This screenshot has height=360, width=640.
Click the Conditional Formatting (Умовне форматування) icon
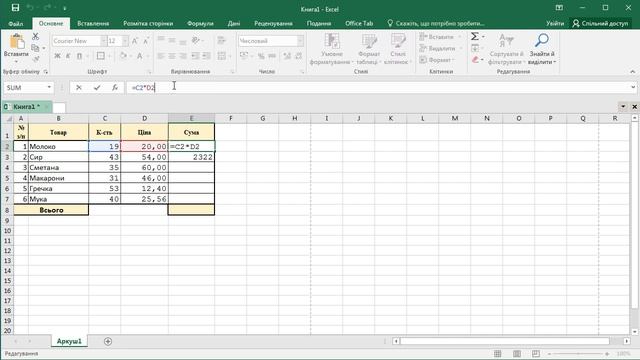click(x=331, y=41)
